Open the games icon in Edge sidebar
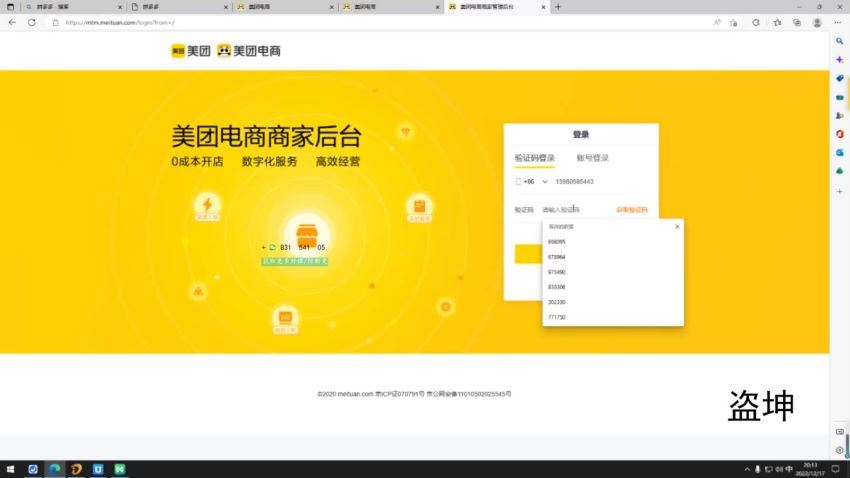This screenshot has height=478, width=850. coord(840,115)
